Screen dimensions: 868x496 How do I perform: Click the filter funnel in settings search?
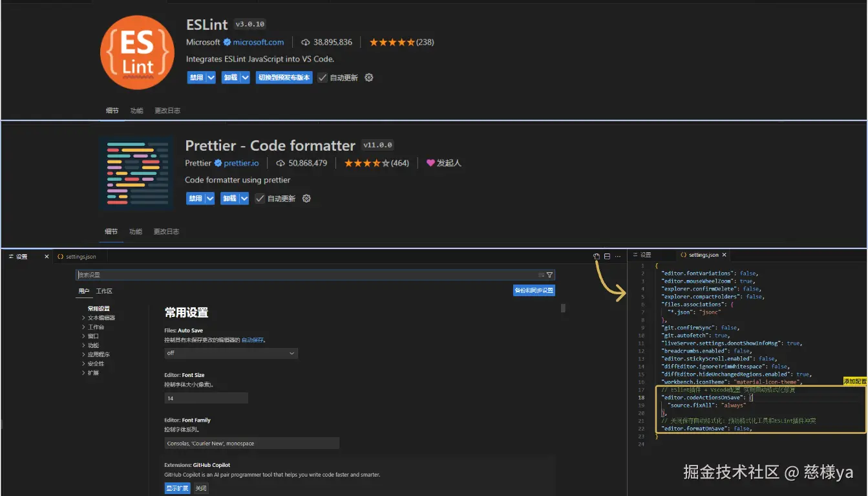pos(550,275)
